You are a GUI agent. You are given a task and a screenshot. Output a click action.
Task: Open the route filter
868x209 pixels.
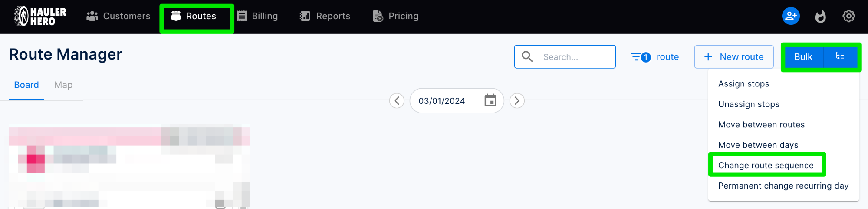(x=654, y=57)
